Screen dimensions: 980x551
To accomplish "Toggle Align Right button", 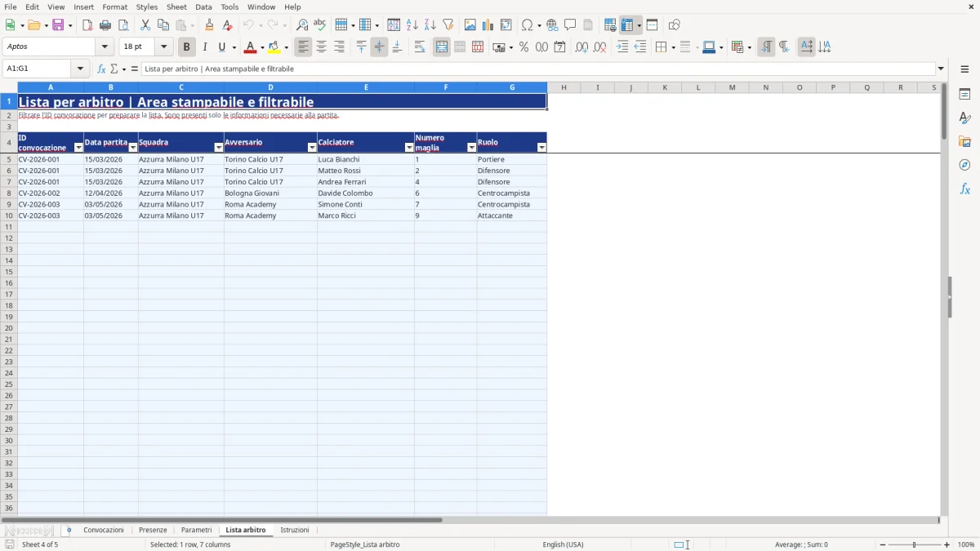I will [x=339, y=47].
